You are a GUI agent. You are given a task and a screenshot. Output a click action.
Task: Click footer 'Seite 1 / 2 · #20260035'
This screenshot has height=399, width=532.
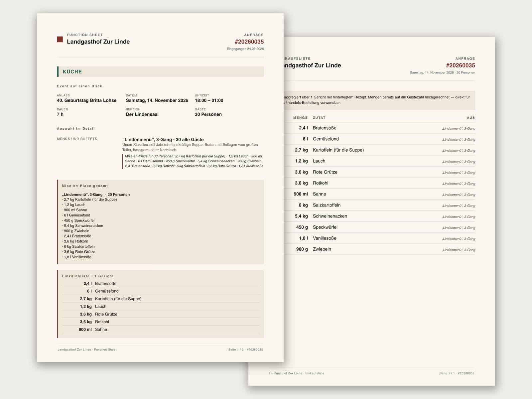[x=246, y=349]
